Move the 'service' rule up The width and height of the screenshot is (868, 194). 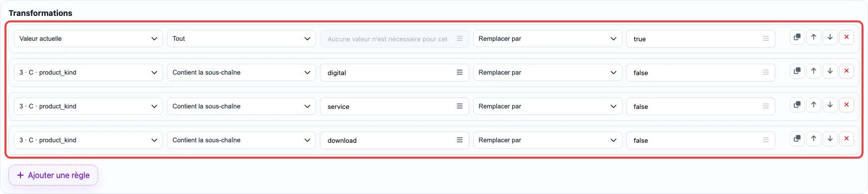click(x=814, y=105)
